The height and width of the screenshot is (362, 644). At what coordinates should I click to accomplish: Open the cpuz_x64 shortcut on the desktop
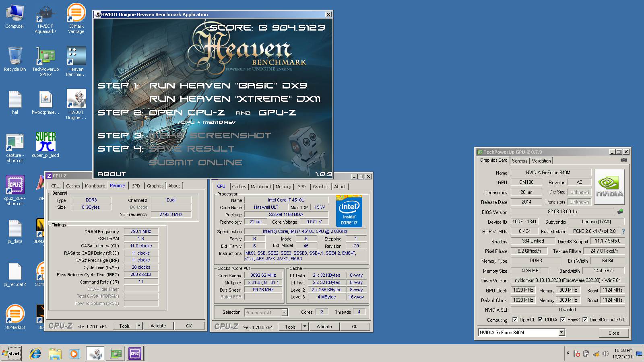click(x=15, y=191)
